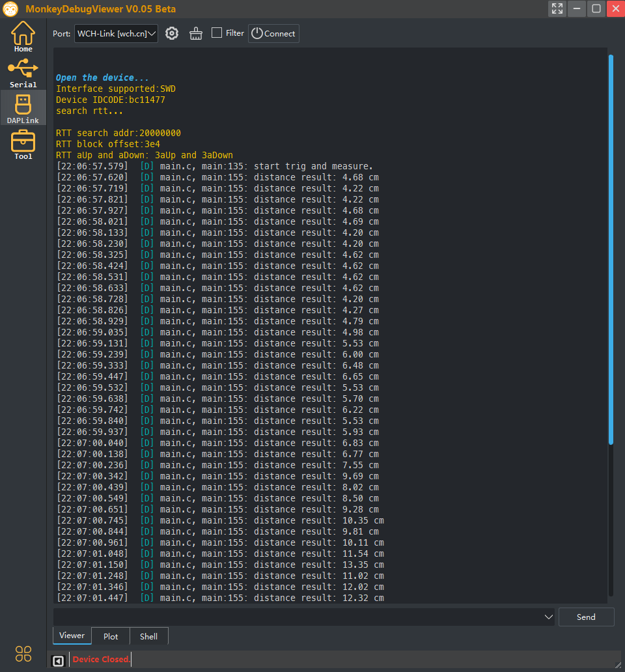Click the log line reading 11.02 cm
The height and width of the screenshot is (672, 625).
point(220,576)
